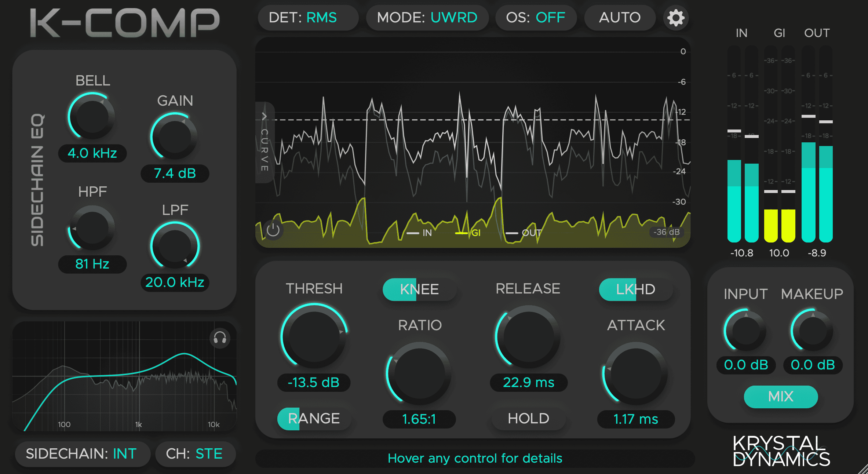Click the IN legend in graph
868x474 pixels.
tap(419, 233)
